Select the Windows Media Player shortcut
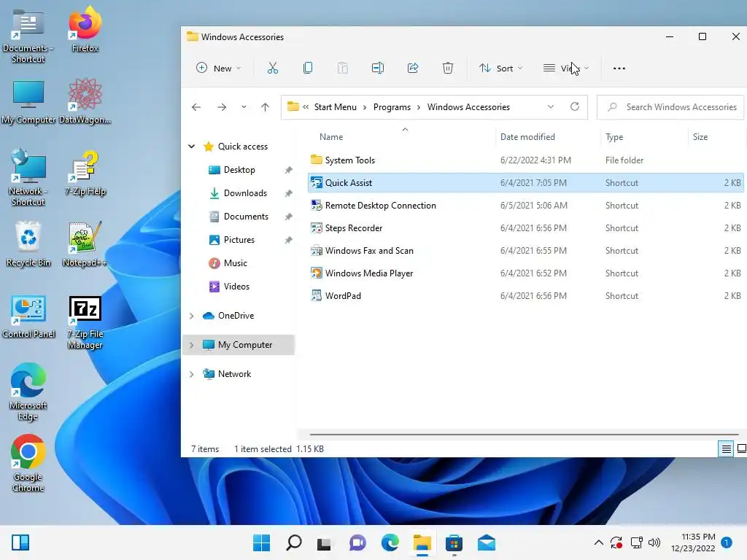The height and width of the screenshot is (560, 747). 525,273
